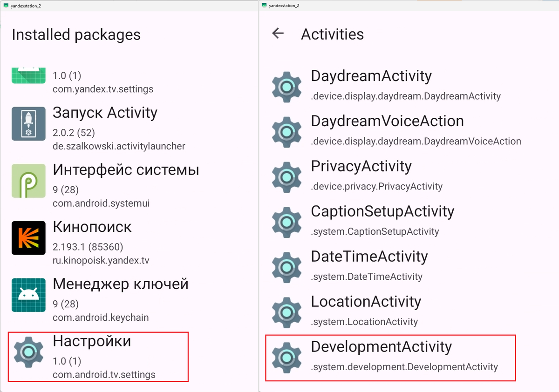Click the Activity Launcher rocket app icon

click(28, 123)
